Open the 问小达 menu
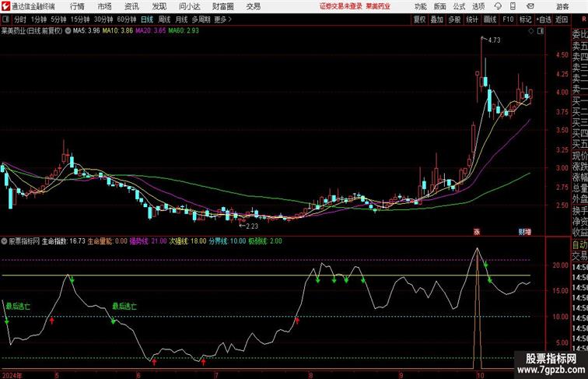The height and width of the screenshot is (379, 588). click(x=189, y=6)
